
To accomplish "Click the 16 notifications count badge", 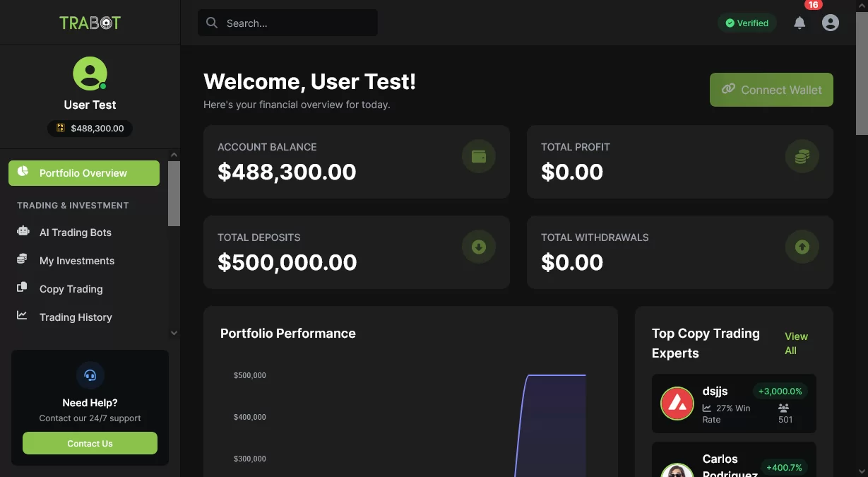I will coord(813,5).
